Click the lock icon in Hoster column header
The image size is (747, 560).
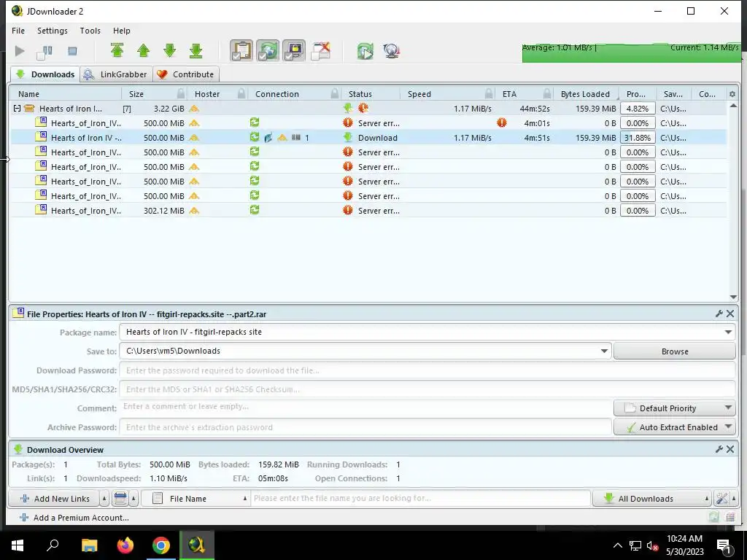point(241,94)
